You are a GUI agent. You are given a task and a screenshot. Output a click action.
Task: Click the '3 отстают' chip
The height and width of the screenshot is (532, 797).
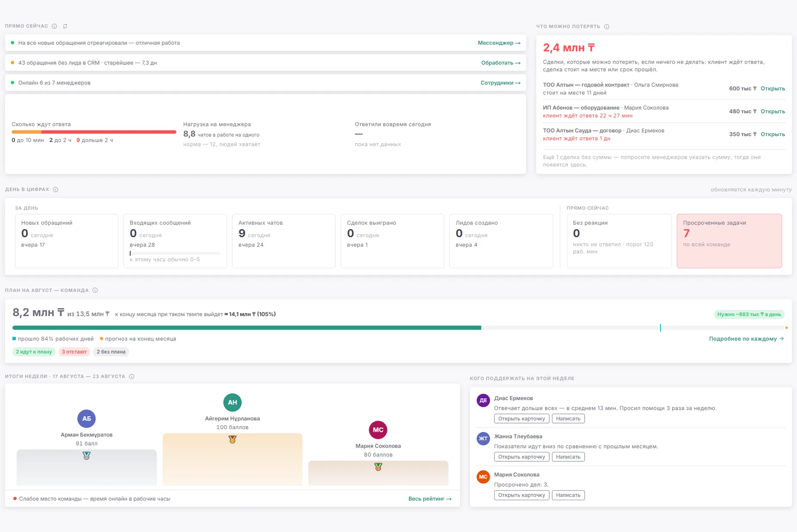click(x=74, y=352)
